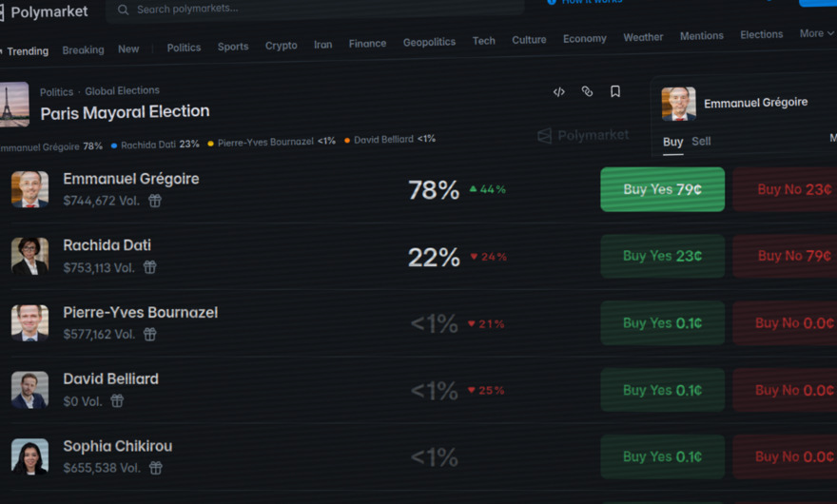Copy the market link icon
837x504 pixels.
tap(587, 91)
